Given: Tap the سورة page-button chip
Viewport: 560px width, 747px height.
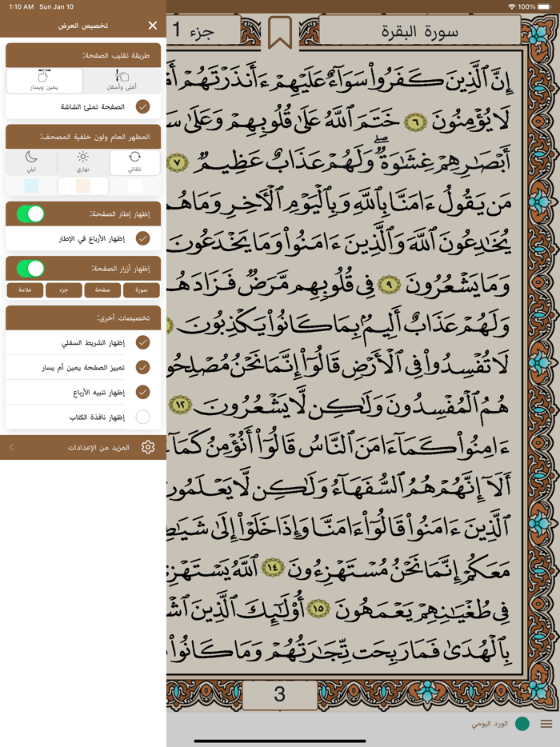Looking at the screenshot, I should tap(141, 290).
